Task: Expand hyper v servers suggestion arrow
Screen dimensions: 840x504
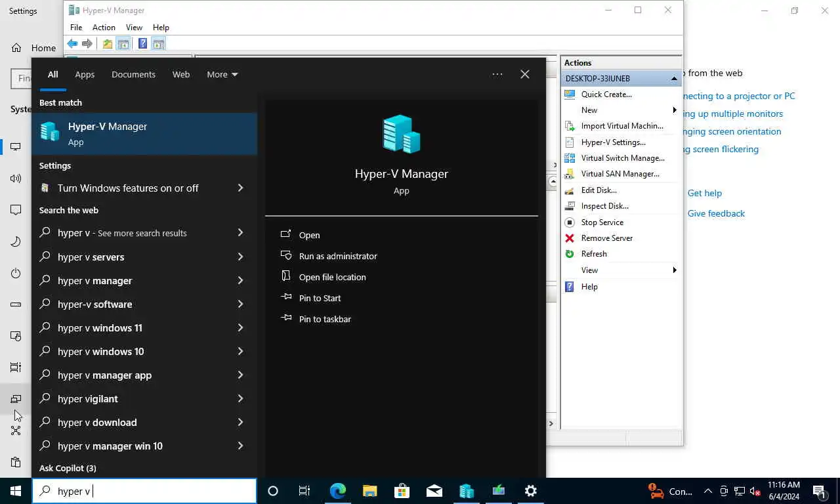Action: click(240, 257)
